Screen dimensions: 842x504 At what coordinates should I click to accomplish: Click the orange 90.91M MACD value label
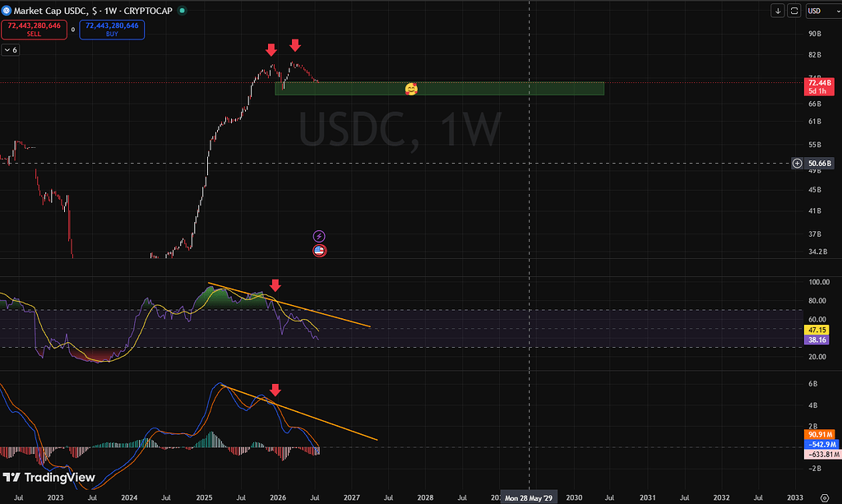(820, 434)
